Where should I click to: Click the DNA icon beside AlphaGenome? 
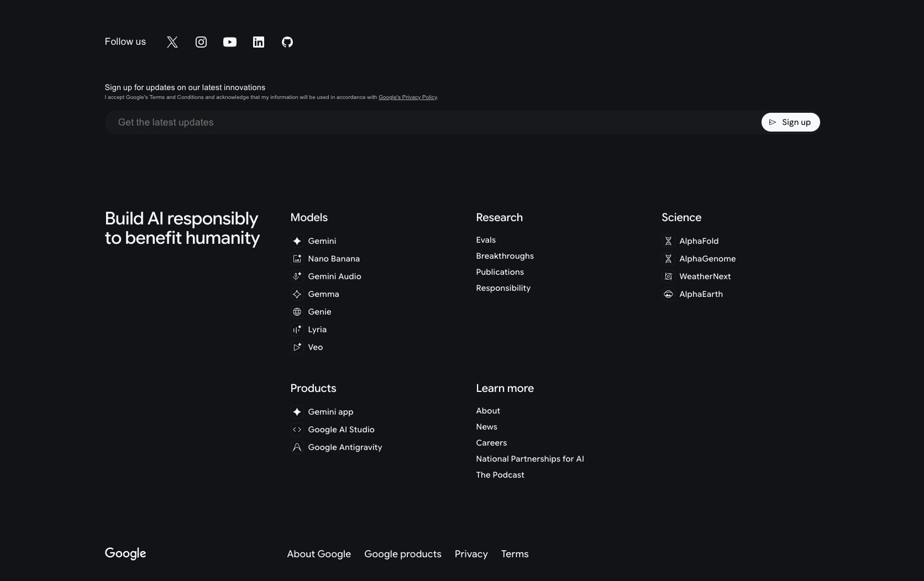[x=668, y=259]
